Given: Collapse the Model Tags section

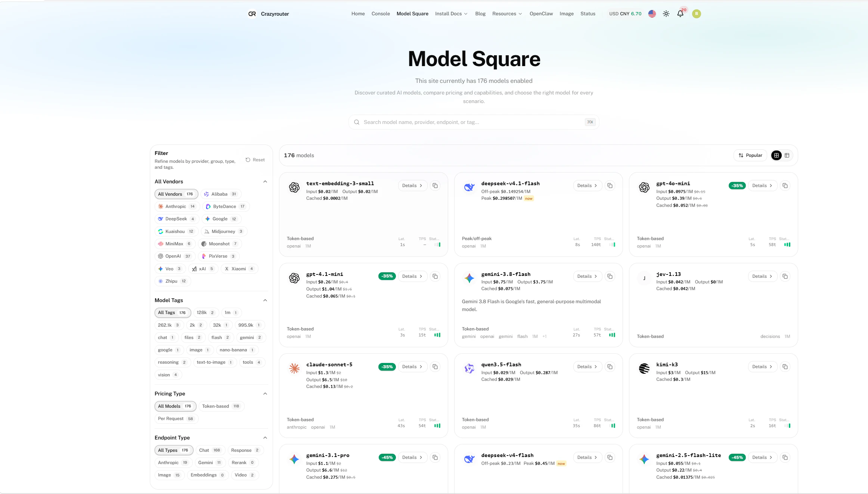Looking at the screenshot, I should point(265,300).
